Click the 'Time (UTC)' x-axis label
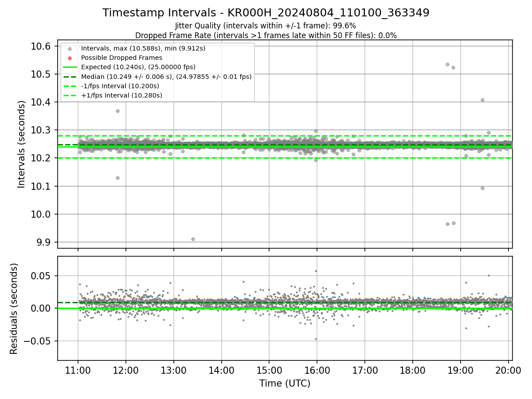 click(x=285, y=383)
